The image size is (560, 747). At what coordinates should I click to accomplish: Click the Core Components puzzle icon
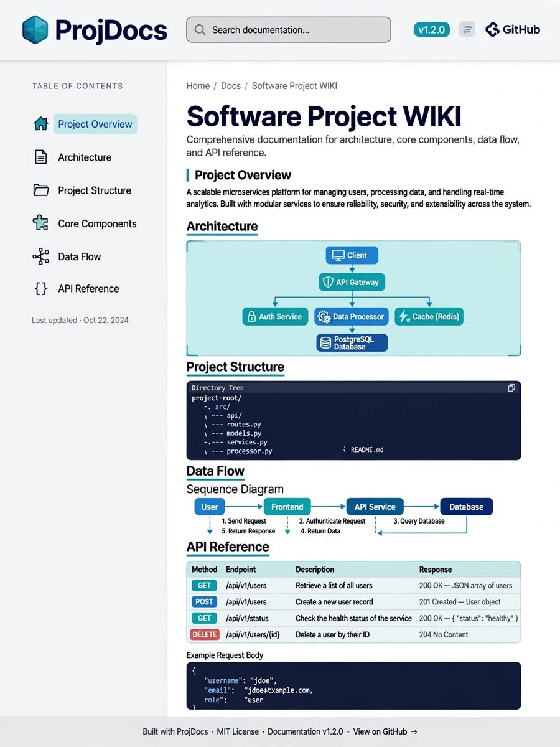coord(40,223)
